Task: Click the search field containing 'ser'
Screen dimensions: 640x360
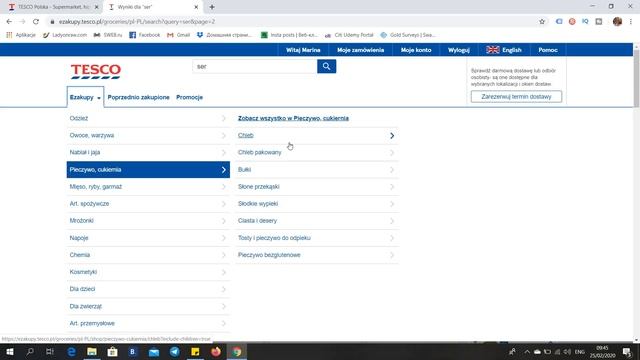Action: (x=255, y=66)
